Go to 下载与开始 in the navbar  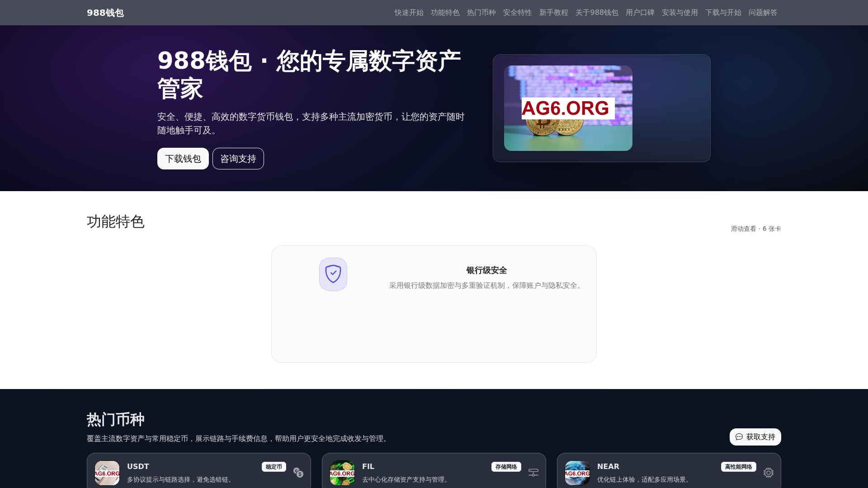coord(723,13)
